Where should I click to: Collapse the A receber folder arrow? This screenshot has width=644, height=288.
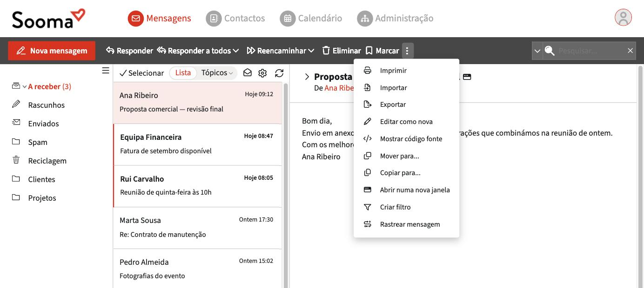(25, 87)
